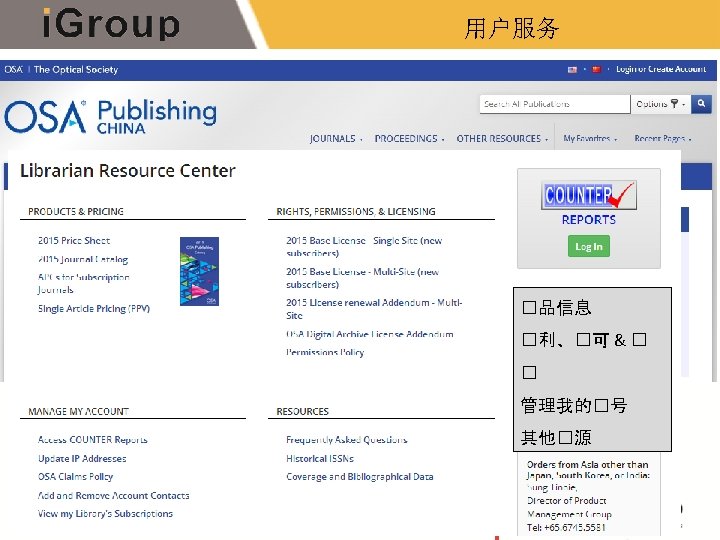The image size is (720, 540).
Task: Expand the JOURNALS menu
Action: click(336, 139)
